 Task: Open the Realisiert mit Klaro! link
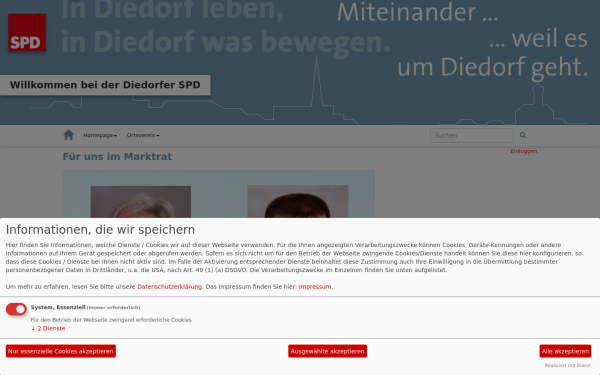click(567, 365)
